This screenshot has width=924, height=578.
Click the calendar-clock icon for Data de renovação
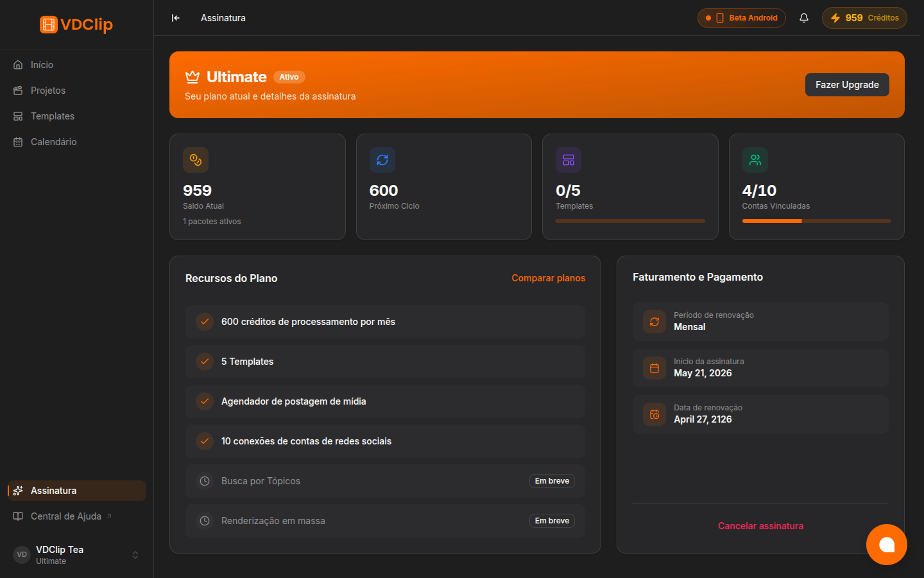654,414
